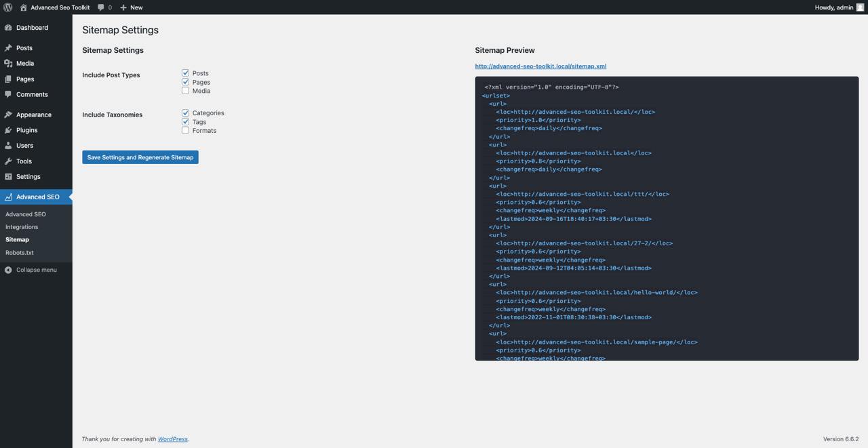Image resolution: width=868 pixels, height=448 pixels.
Task: Click the Advanced Seo Toolkit site name
Action: coord(60,7)
